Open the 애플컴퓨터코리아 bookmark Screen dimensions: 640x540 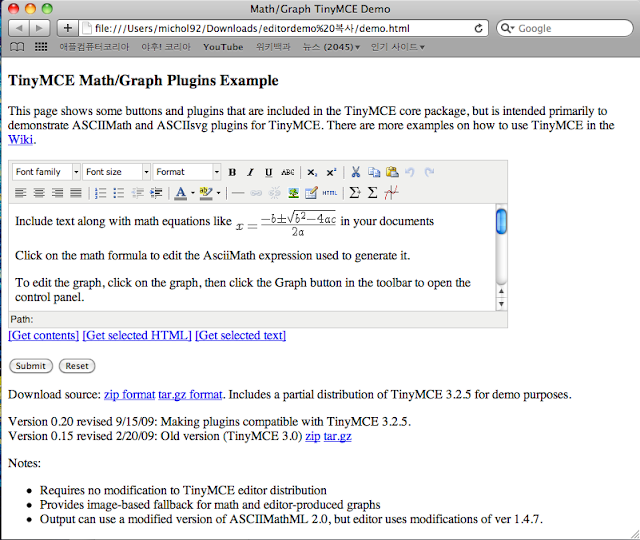[x=94, y=47]
